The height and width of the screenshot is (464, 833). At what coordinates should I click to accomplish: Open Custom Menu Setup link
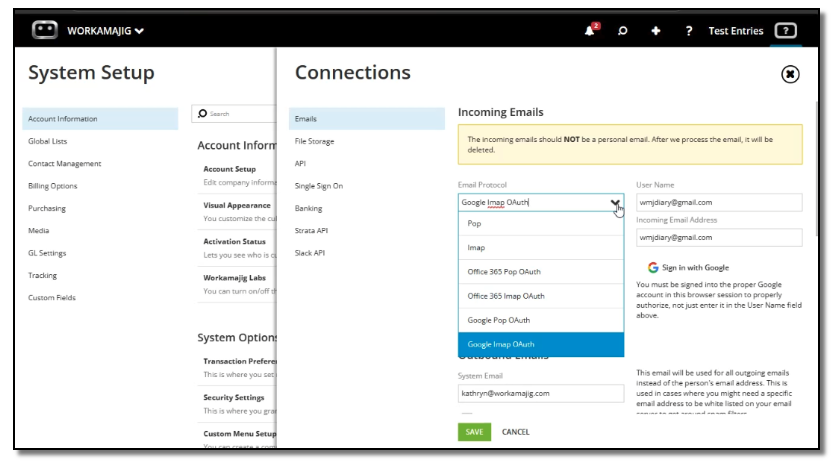[240, 433]
